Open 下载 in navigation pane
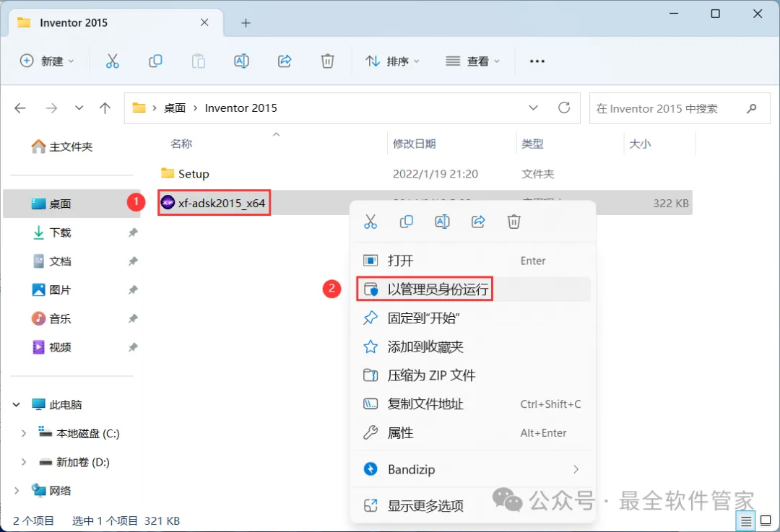 point(60,232)
